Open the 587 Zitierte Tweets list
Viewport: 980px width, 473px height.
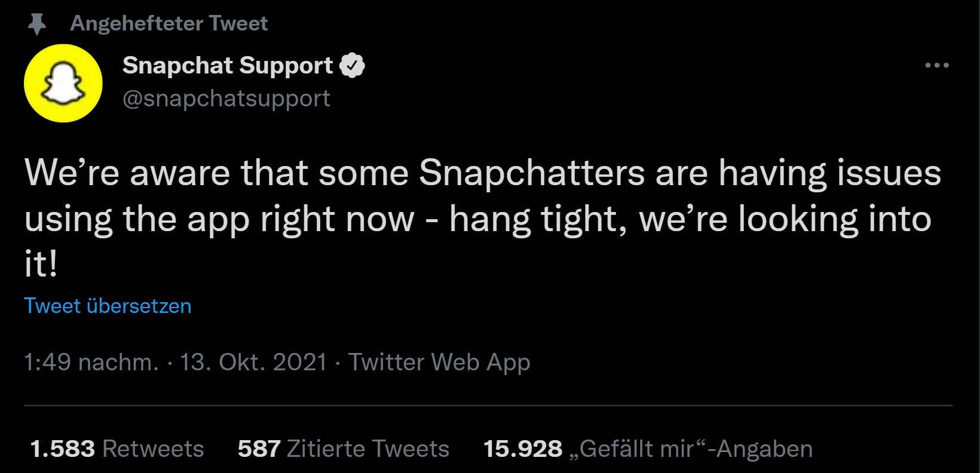coord(344,449)
